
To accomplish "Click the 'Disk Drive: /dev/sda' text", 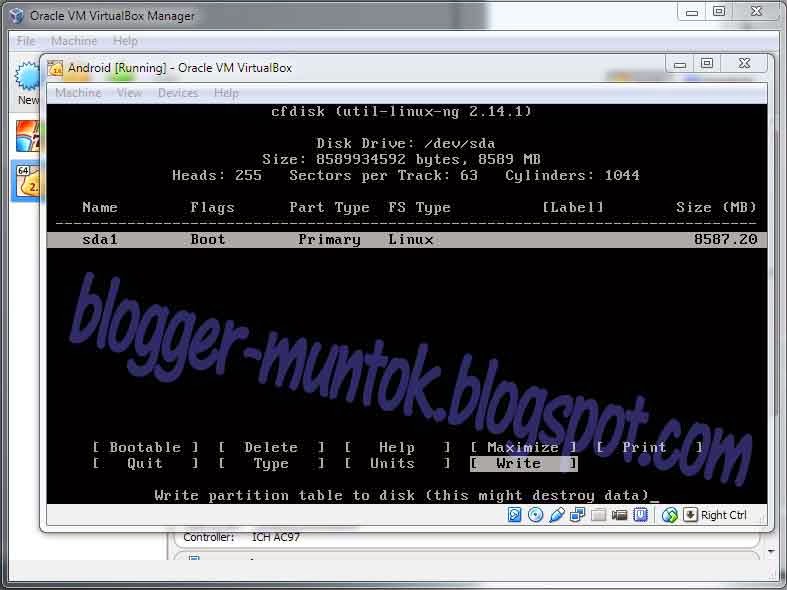I will (406, 143).
